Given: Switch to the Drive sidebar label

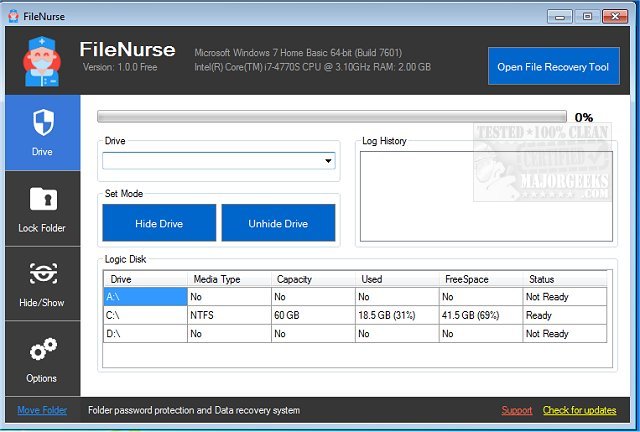Looking at the screenshot, I should pos(42,151).
